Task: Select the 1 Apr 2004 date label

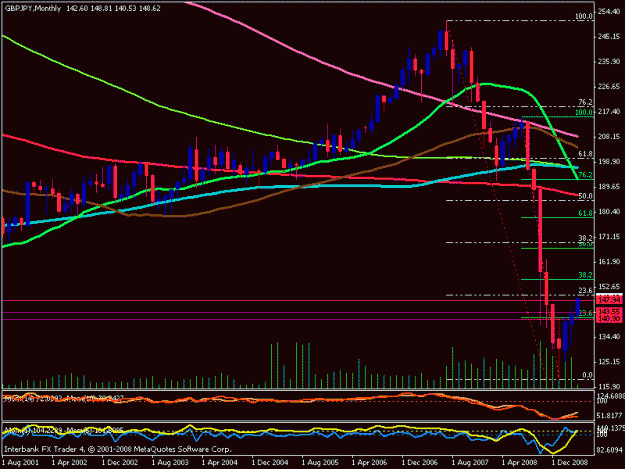Action: tap(219, 463)
